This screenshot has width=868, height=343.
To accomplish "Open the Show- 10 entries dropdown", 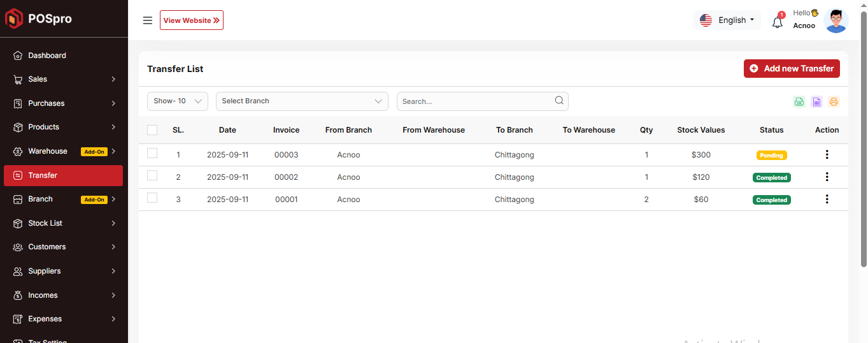I will [178, 101].
